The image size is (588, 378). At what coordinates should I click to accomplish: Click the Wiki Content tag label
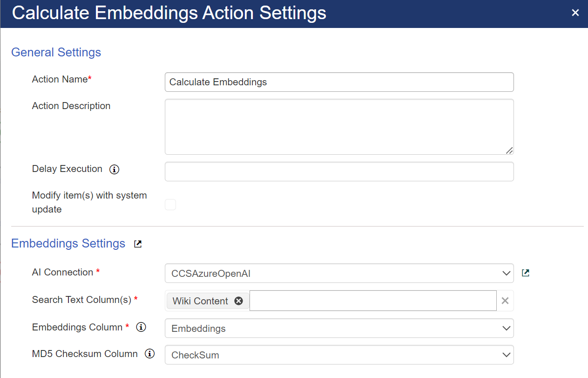tap(200, 301)
